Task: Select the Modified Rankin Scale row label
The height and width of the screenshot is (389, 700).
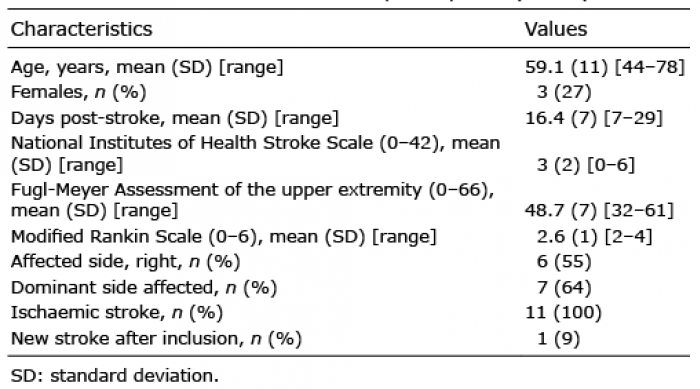Action: pos(223,237)
